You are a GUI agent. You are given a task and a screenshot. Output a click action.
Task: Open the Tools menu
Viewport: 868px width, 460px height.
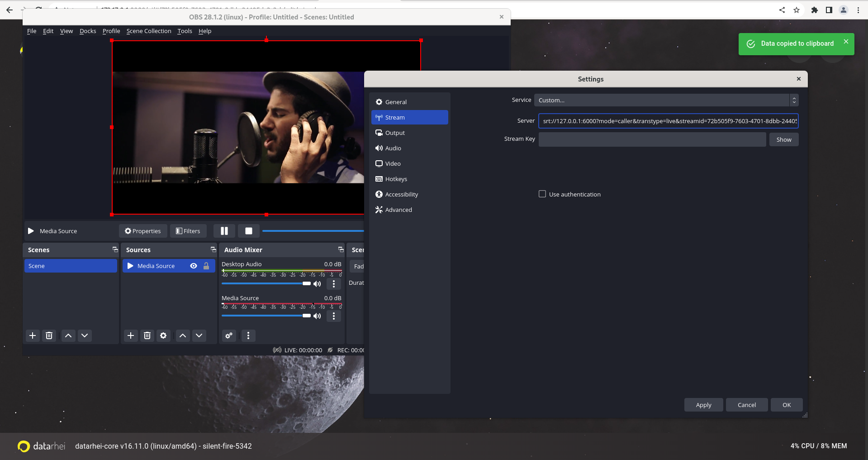pyautogui.click(x=185, y=31)
